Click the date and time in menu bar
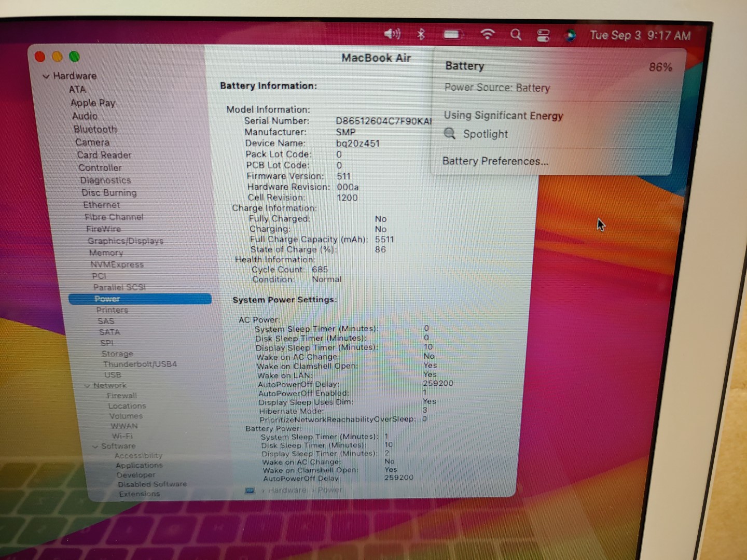Viewport: 747px width, 560px height. (x=640, y=35)
